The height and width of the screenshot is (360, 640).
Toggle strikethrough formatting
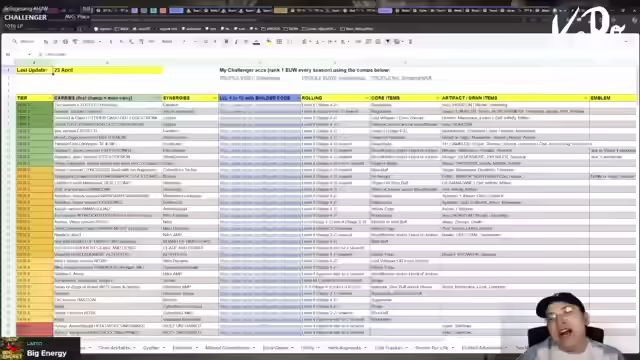coord(246,42)
